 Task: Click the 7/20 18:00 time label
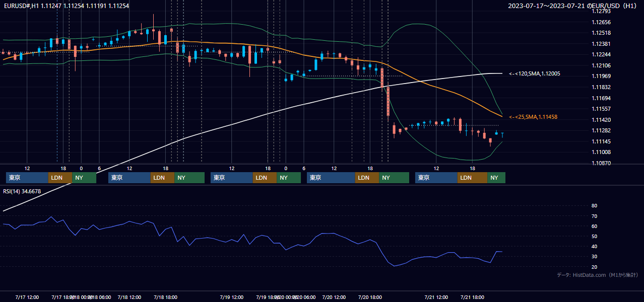(369, 297)
